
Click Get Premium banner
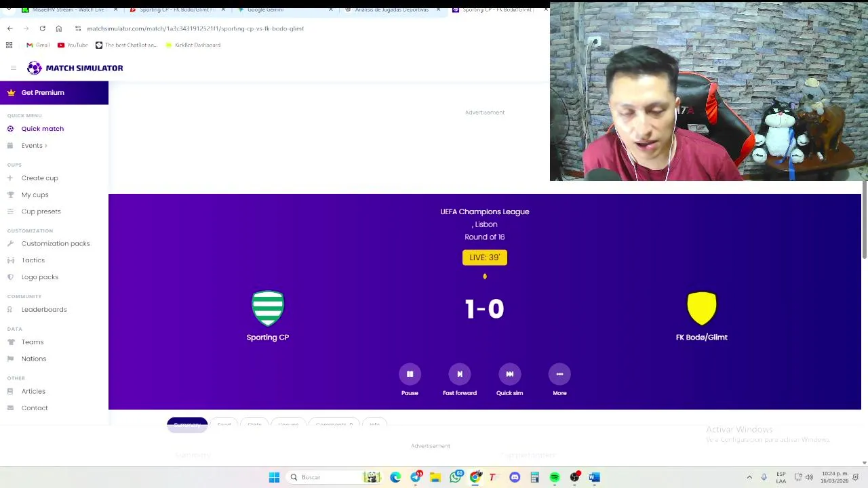tap(54, 93)
